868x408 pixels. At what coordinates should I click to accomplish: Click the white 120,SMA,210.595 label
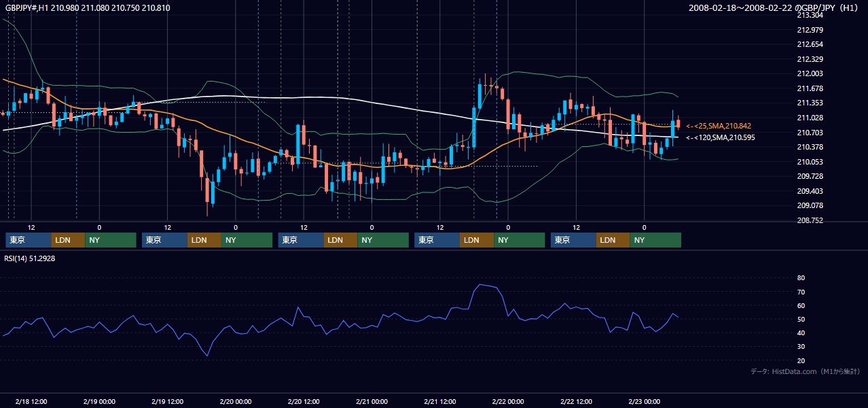point(721,137)
